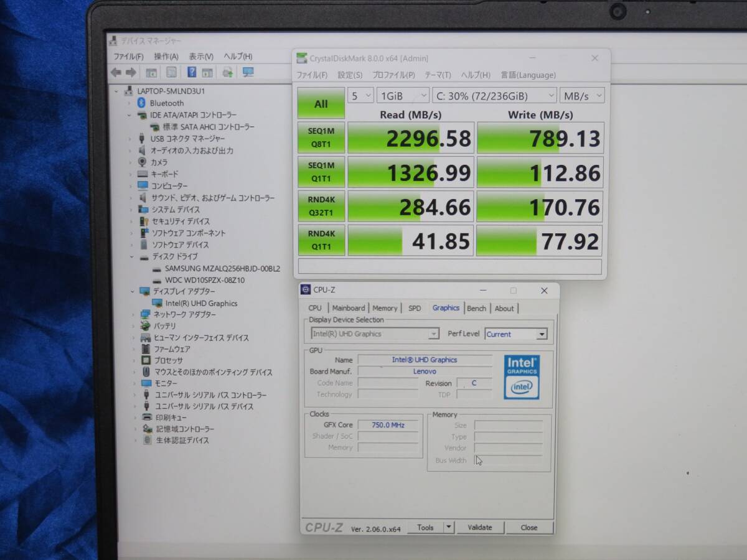This screenshot has width=747, height=560.
Task: Open テーマ(T) menu in CrystalDiskMark
Action: click(438, 75)
